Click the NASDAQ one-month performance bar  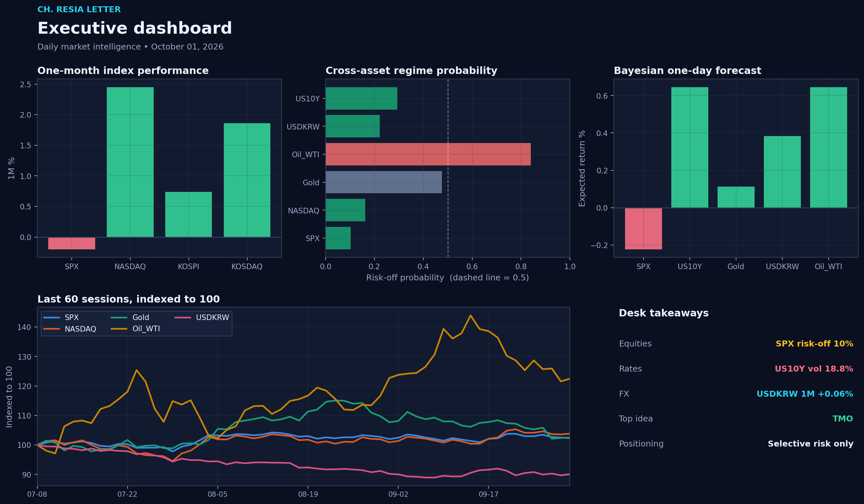click(130, 162)
